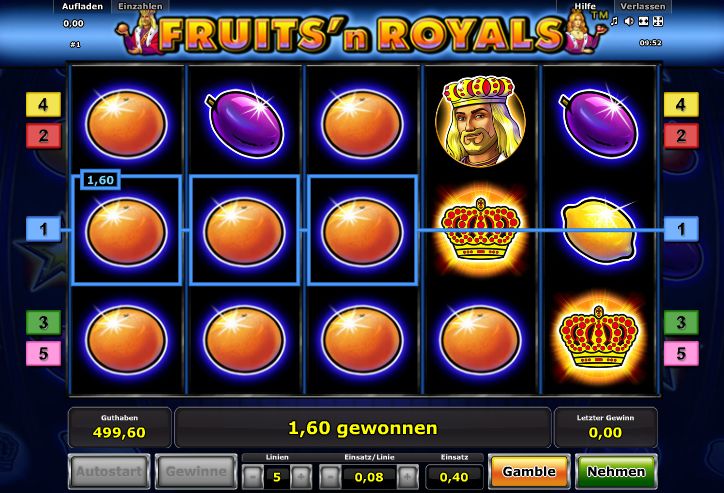The image size is (724, 493).
Task: Increase Einsatz/Linie with plus button
Action: point(407,476)
